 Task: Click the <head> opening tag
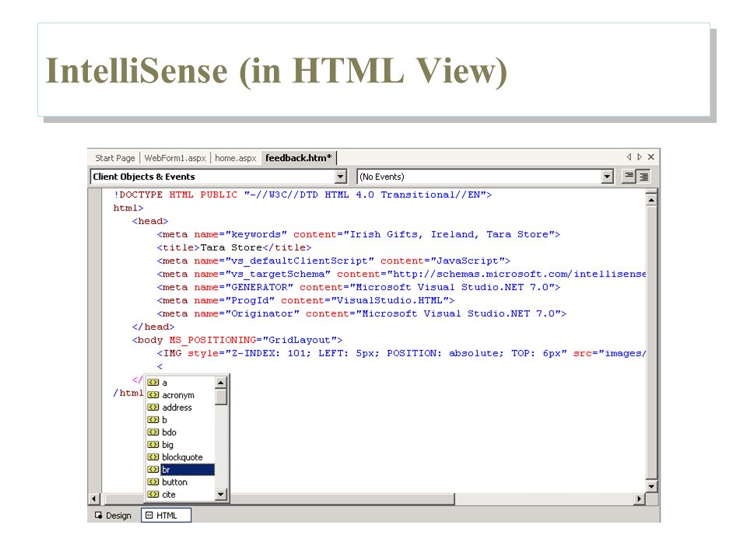[x=150, y=221]
